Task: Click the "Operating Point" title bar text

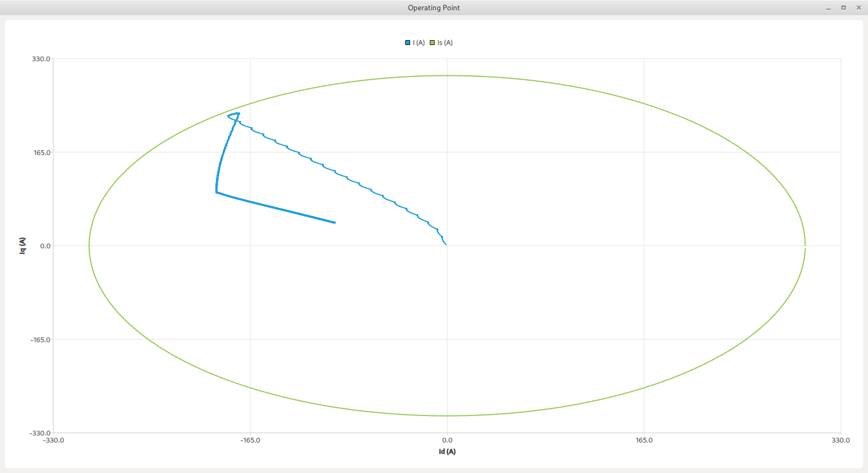Action: pos(433,8)
